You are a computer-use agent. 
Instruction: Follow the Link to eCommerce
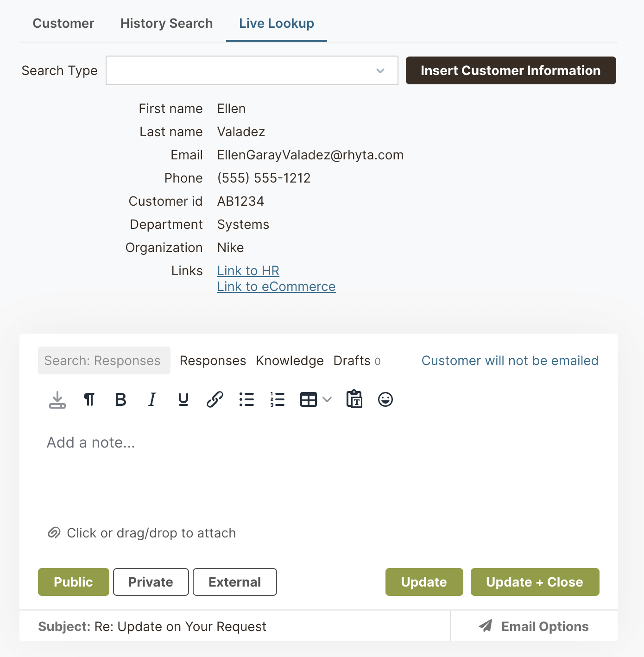[276, 287]
